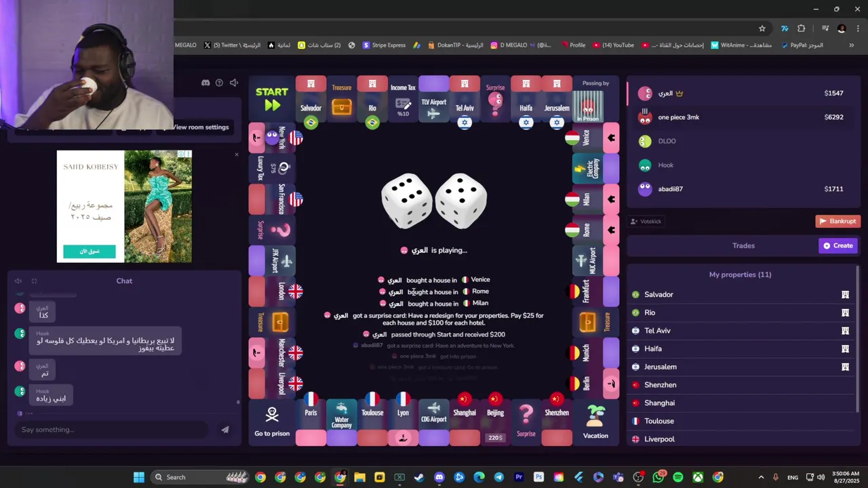Open the ad's shop now button
The height and width of the screenshot is (488, 868).
[90, 251]
